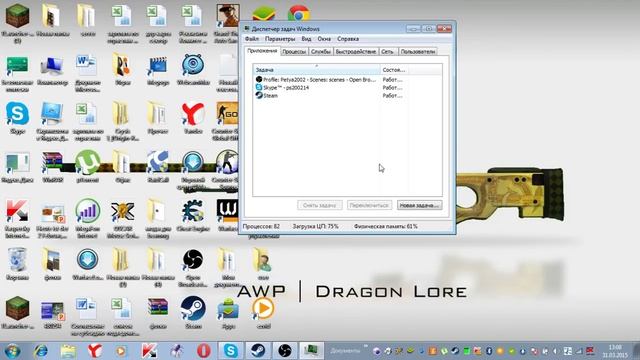Switch to Steam on the taskbar
Image resolution: width=640 pixels, height=360 pixels.
click(258, 351)
